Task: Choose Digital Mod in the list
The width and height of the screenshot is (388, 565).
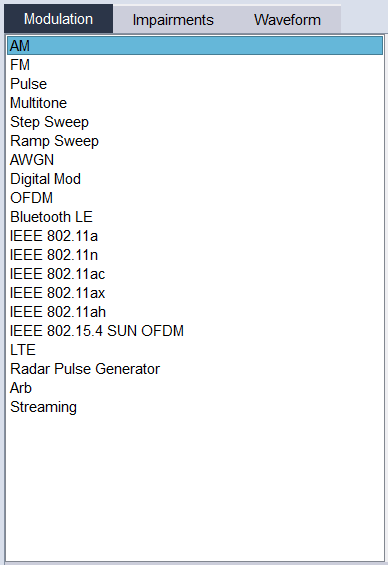Action: [195, 179]
